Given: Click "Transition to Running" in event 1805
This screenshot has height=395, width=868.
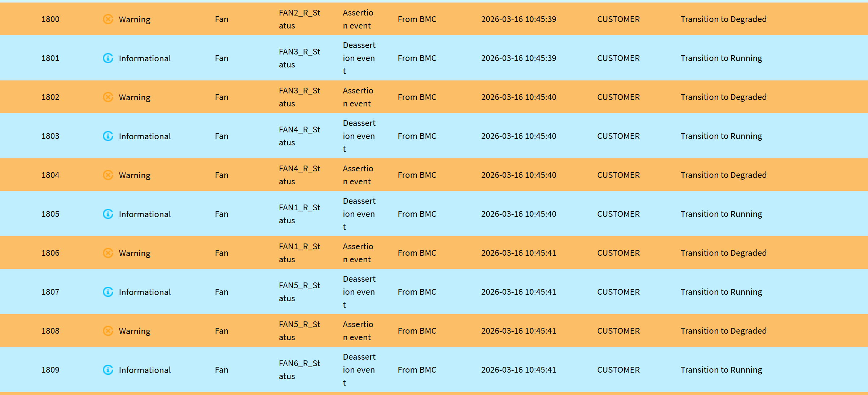Looking at the screenshot, I should (x=721, y=214).
